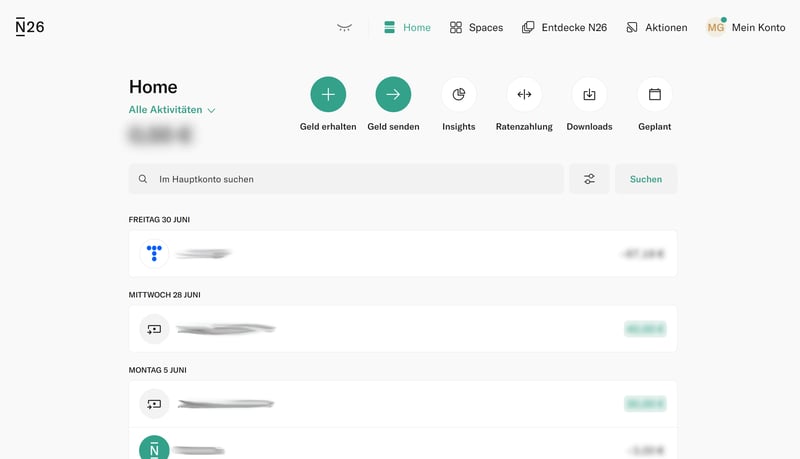
Task: Click the N26 logo
Action: pyautogui.click(x=30, y=27)
